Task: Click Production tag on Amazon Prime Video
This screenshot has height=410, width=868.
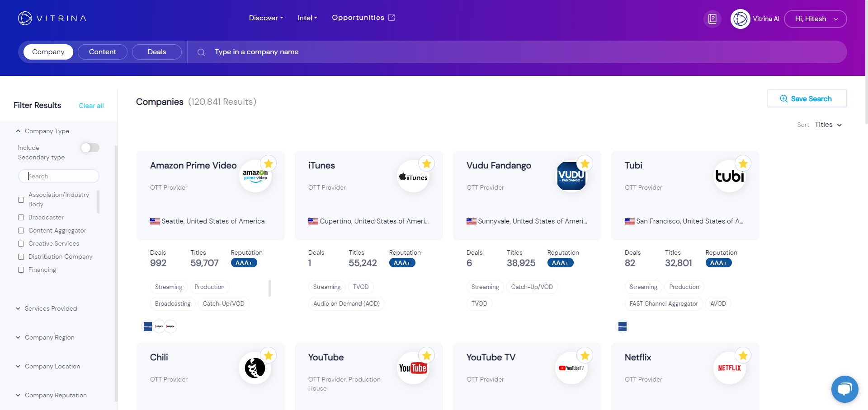Action: [x=209, y=287]
